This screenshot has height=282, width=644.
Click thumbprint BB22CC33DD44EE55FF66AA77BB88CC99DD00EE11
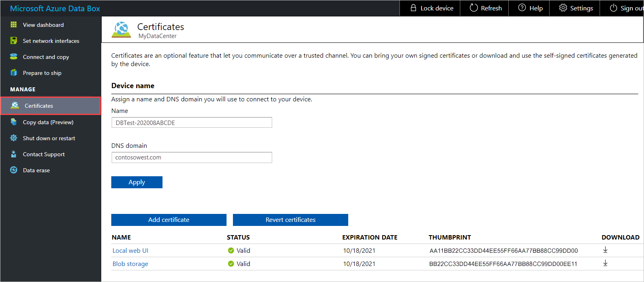click(503, 264)
